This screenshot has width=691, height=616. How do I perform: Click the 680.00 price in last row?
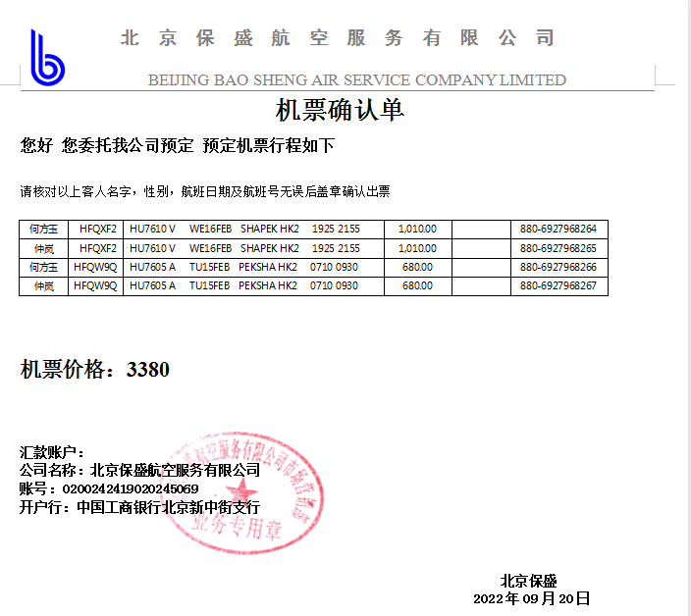pos(417,285)
